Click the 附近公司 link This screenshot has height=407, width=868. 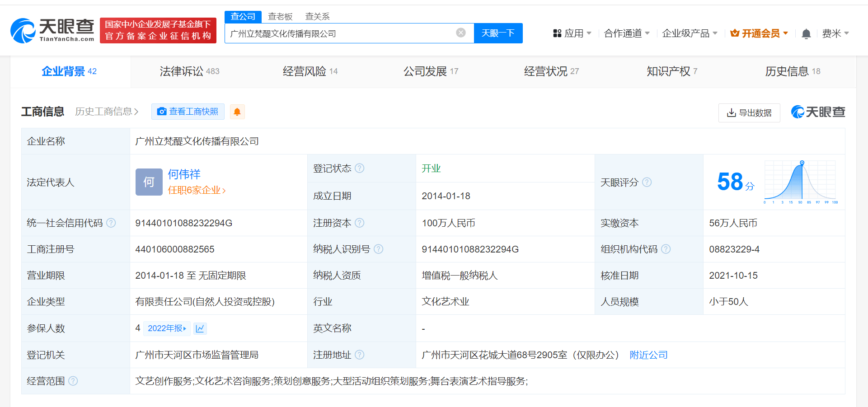coord(649,355)
